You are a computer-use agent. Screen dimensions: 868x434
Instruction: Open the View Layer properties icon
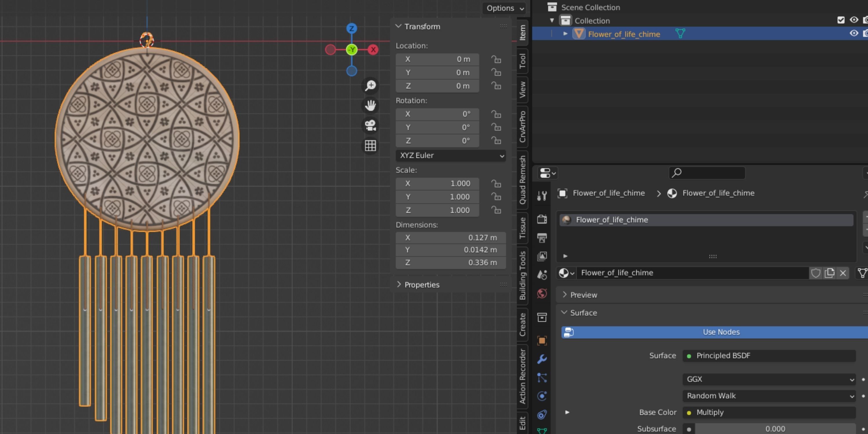click(x=542, y=256)
